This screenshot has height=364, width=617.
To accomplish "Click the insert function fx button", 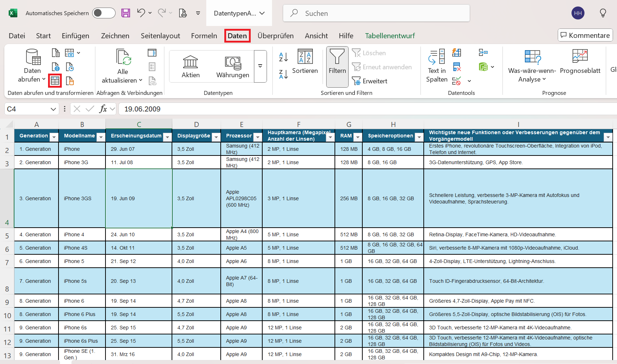I will click(103, 109).
